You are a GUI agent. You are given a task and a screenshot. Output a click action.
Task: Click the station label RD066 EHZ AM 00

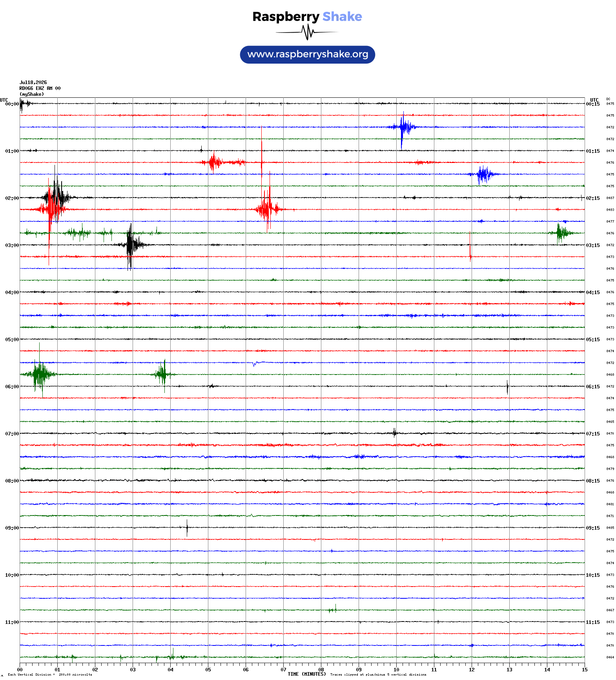[x=40, y=88]
